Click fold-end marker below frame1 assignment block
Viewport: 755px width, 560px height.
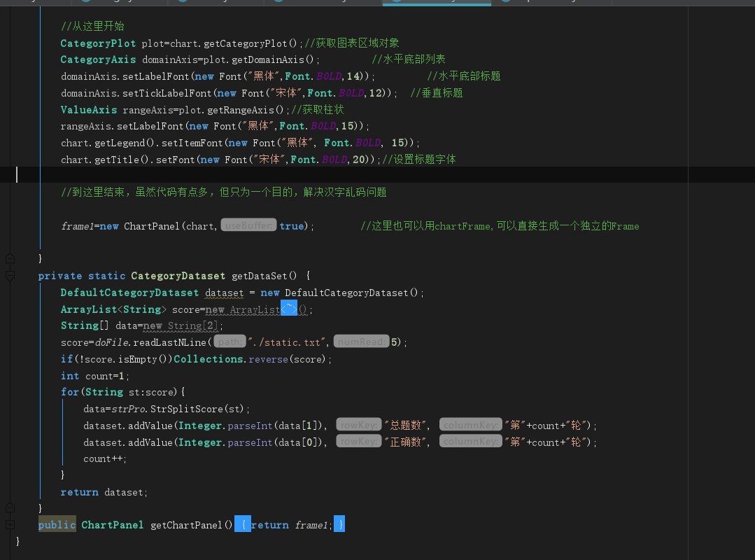tap(10, 258)
